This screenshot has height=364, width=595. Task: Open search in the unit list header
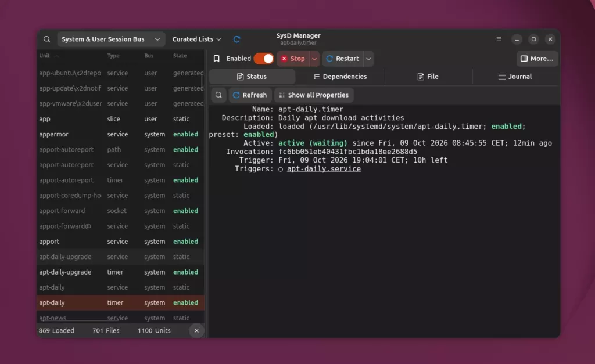coord(46,39)
